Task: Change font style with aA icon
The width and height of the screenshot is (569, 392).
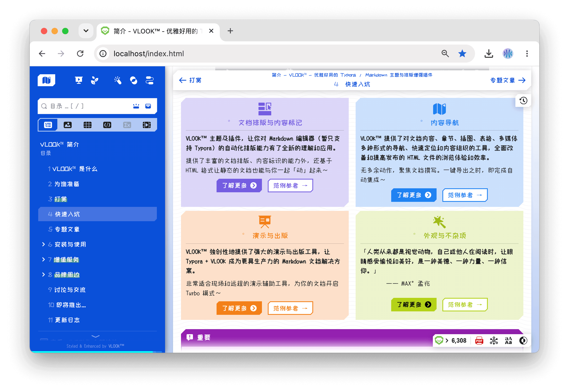Action: (x=508, y=341)
